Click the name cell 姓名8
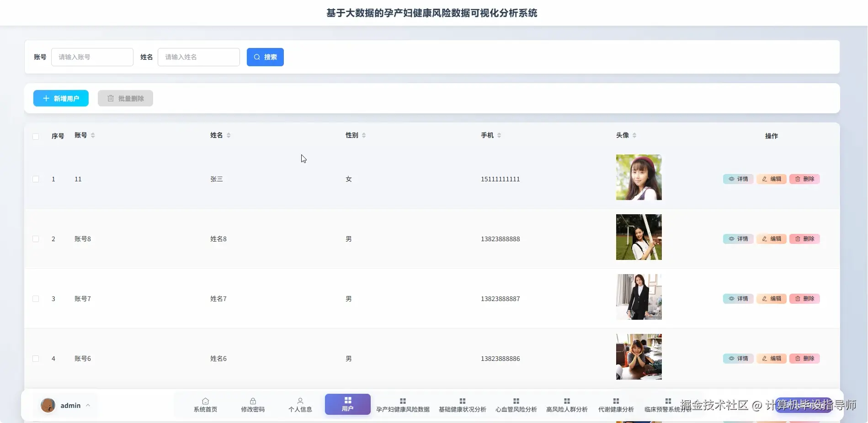Viewport: 868px width, 423px height. [218, 239]
